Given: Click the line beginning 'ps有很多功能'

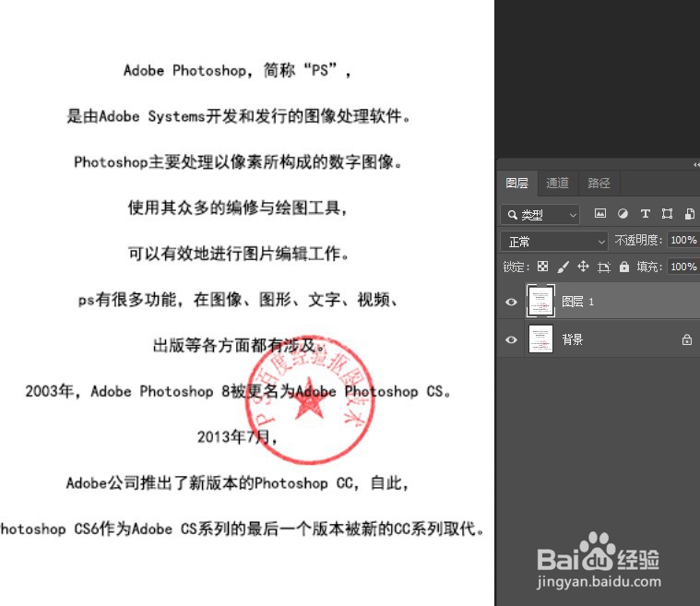Looking at the screenshot, I should [238, 300].
